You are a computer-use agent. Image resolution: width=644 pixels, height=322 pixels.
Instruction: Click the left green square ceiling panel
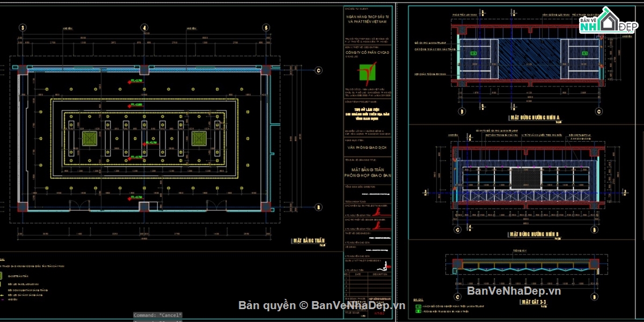89,139
